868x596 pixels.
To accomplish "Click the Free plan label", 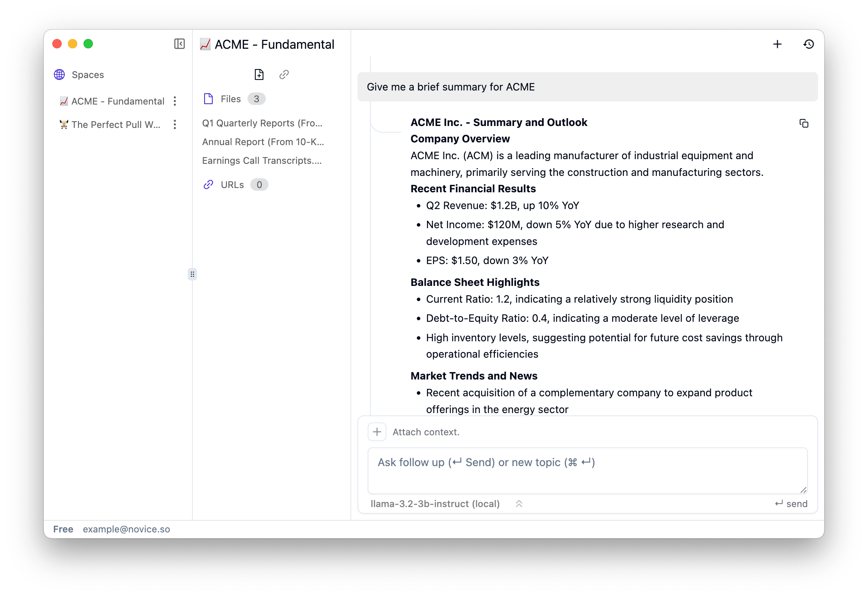I will pos(63,529).
